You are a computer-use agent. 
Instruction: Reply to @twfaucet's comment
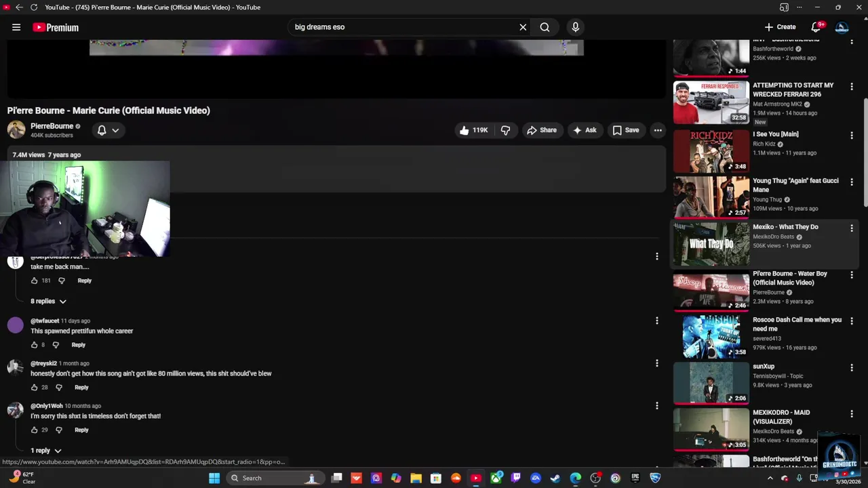[79, 345]
